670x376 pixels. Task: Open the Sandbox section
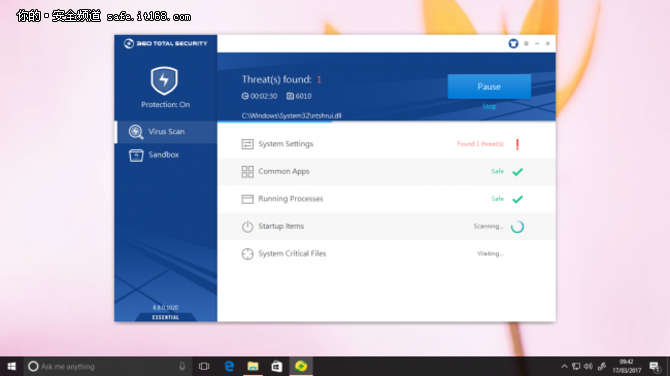[166, 155]
